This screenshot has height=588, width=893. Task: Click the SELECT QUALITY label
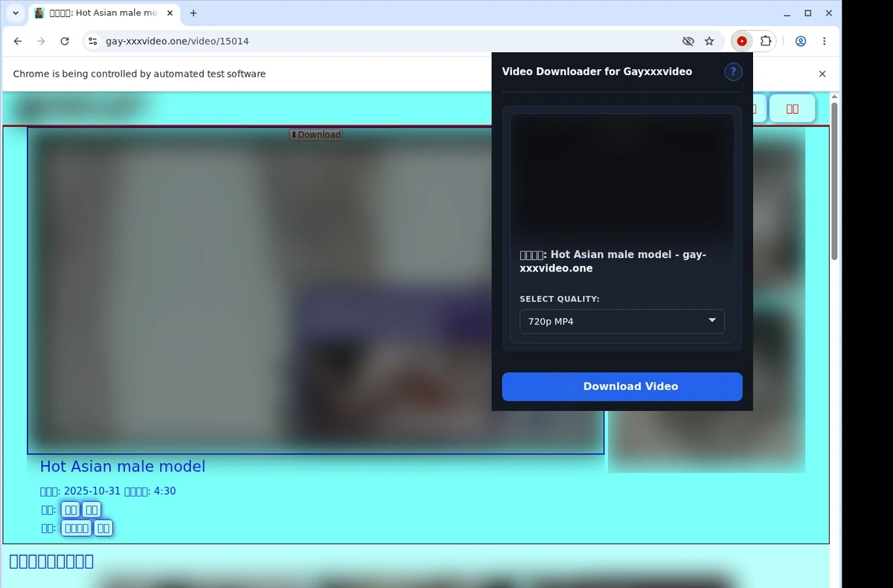(560, 299)
